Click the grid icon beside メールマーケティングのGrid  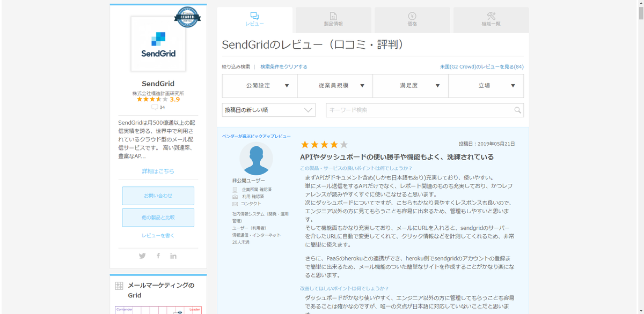click(119, 286)
